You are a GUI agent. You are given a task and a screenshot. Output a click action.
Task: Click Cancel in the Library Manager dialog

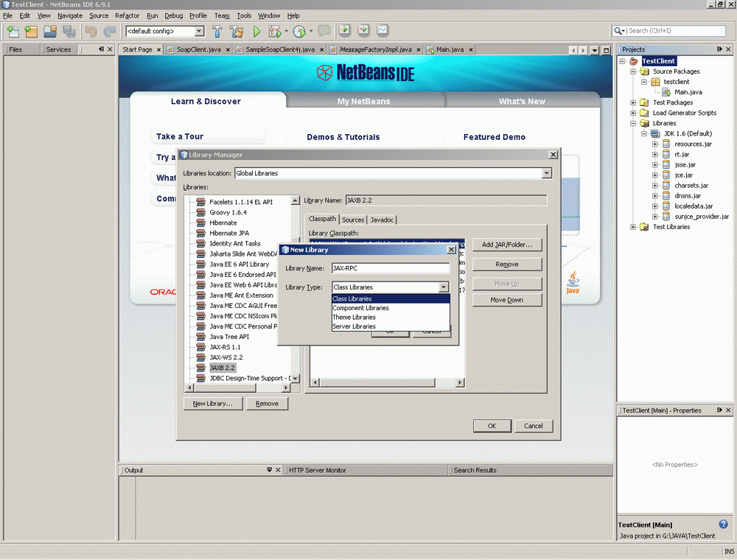(533, 426)
